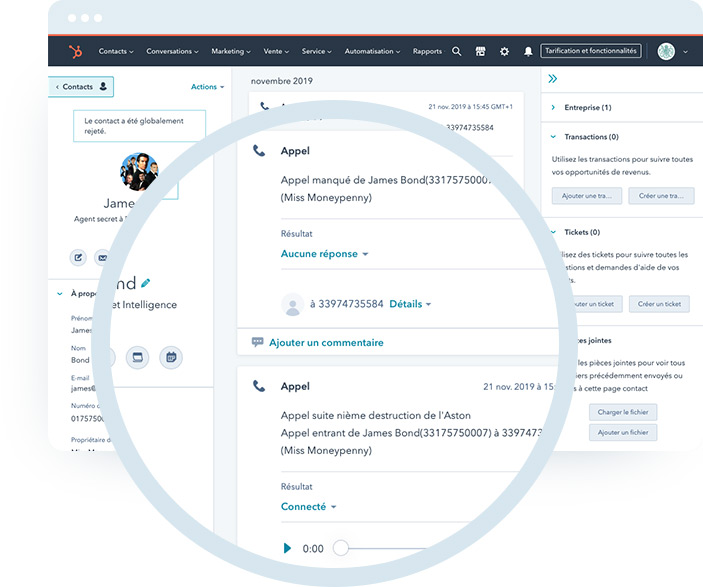
Task: Click the email envelope icon under contact
Action: (x=102, y=257)
